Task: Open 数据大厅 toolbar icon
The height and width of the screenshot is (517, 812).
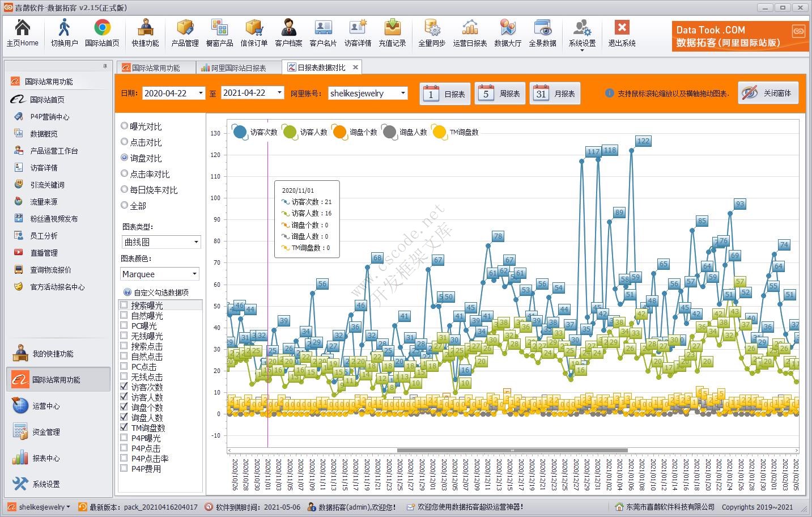Action: [x=508, y=33]
